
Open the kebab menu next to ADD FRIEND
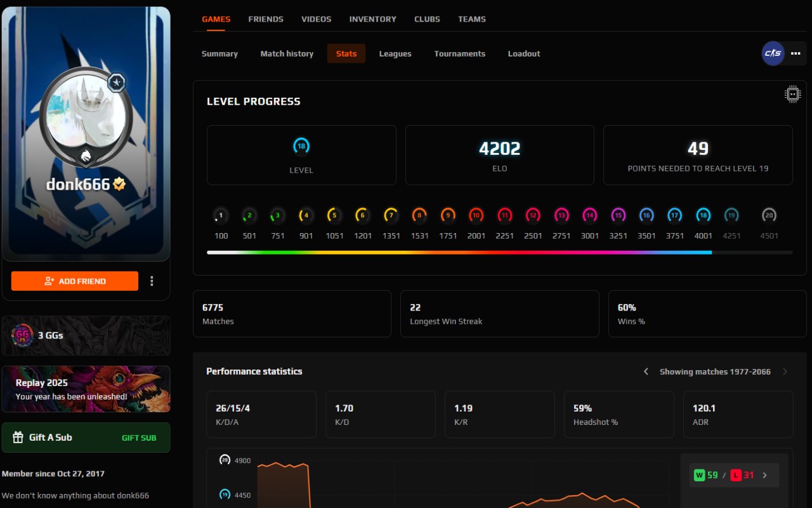point(152,281)
